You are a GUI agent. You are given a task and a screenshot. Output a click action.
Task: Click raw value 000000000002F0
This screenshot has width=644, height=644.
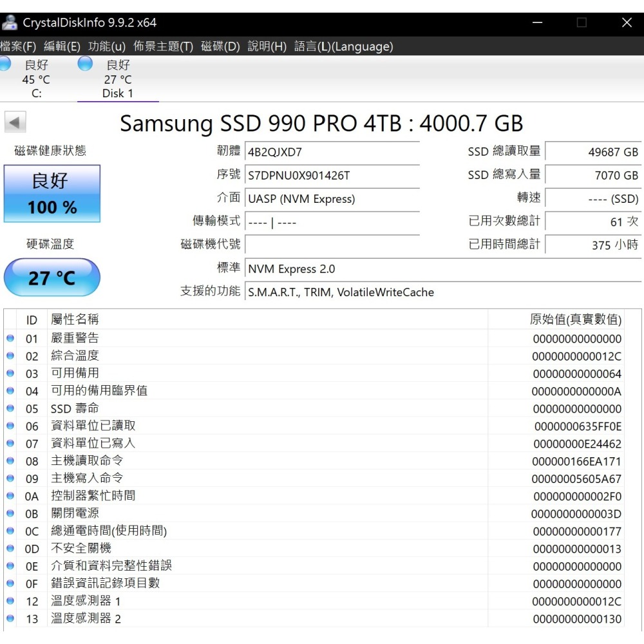(x=577, y=497)
